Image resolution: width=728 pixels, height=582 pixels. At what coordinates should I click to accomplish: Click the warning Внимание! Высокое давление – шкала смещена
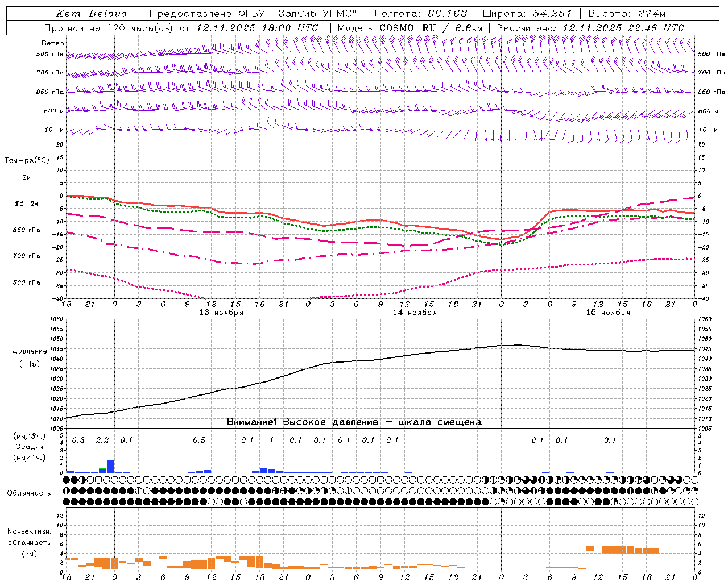(x=354, y=422)
